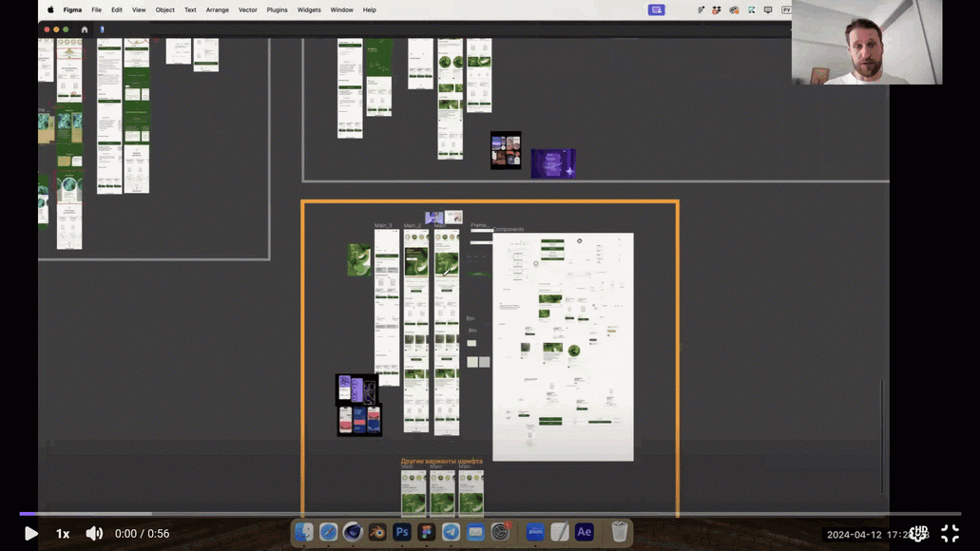Screen dimensions: 980x551
Task: Open Trash in the dock
Action: point(619,532)
